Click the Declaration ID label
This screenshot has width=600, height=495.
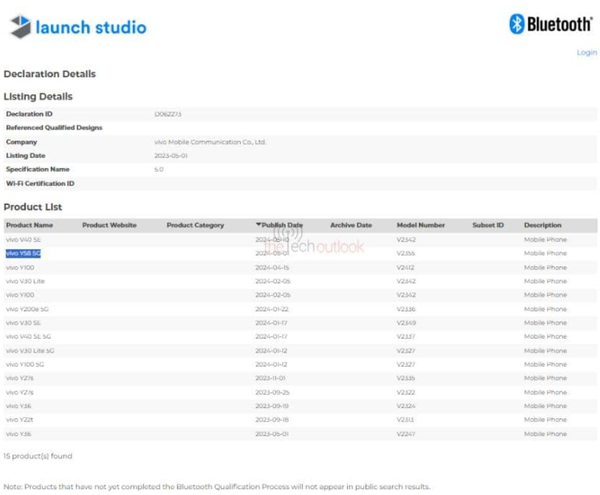[29, 114]
